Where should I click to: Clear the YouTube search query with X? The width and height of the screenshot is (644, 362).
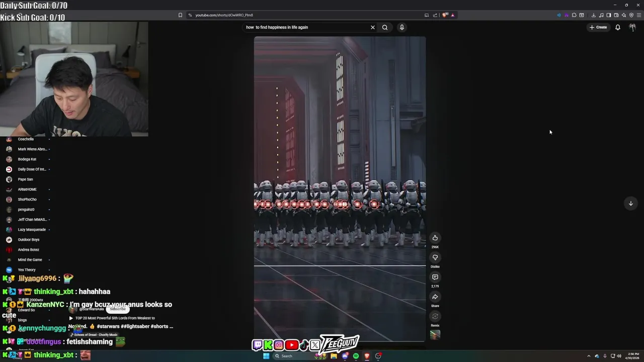point(373,27)
